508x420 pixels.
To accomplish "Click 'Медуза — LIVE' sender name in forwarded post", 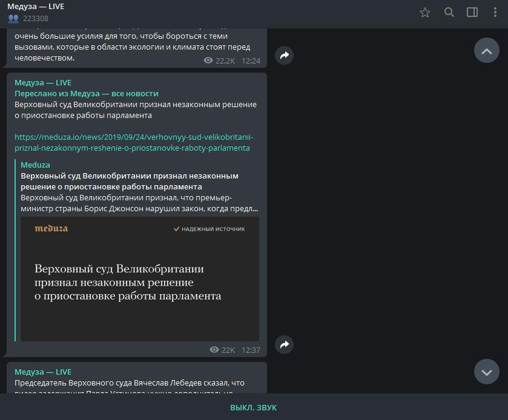I will tap(43, 82).
